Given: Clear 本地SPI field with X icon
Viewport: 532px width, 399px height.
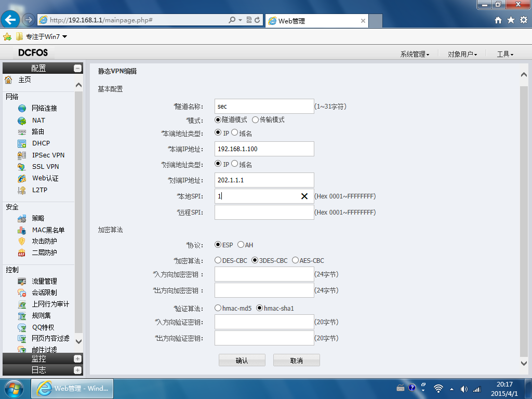Looking at the screenshot, I should point(304,196).
